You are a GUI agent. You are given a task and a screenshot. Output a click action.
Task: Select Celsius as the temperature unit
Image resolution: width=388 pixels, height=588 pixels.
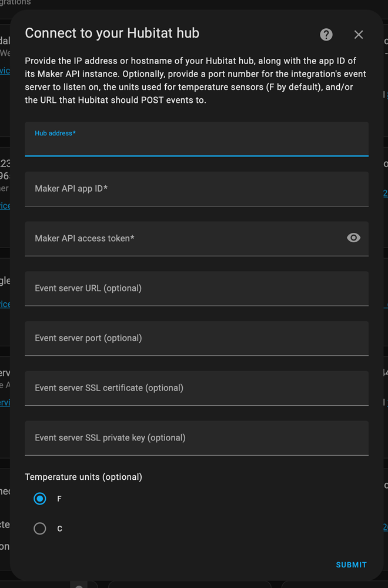tap(39, 528)
